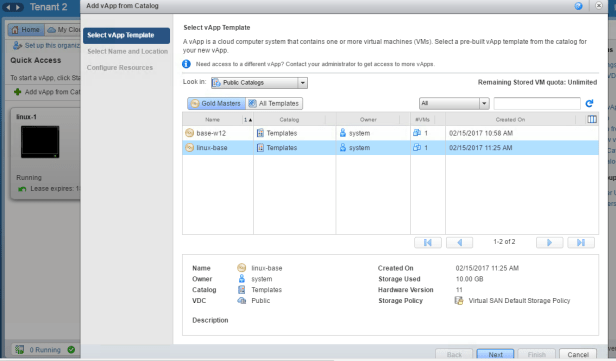Select the Select vApp Template step

click(x=126, y=35)
